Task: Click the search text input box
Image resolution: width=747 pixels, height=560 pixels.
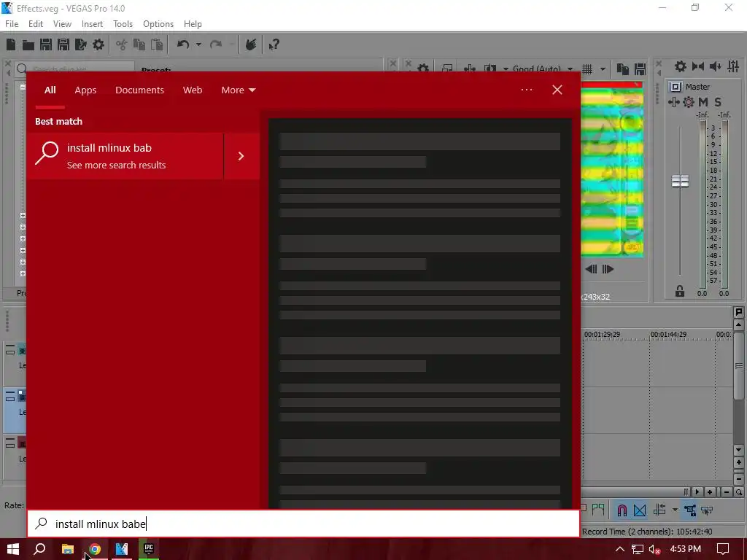Action: click(303, 524)
